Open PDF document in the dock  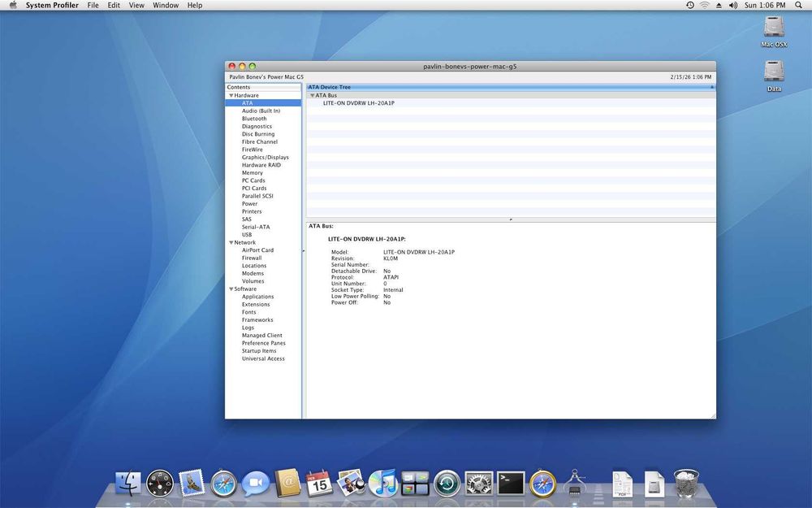[622, 484]
